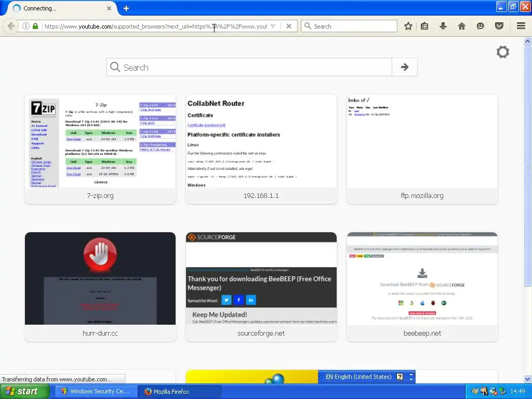Click the toolbar search magnifier icon
The height and width of the screenshot is (399, 532).
308,26
